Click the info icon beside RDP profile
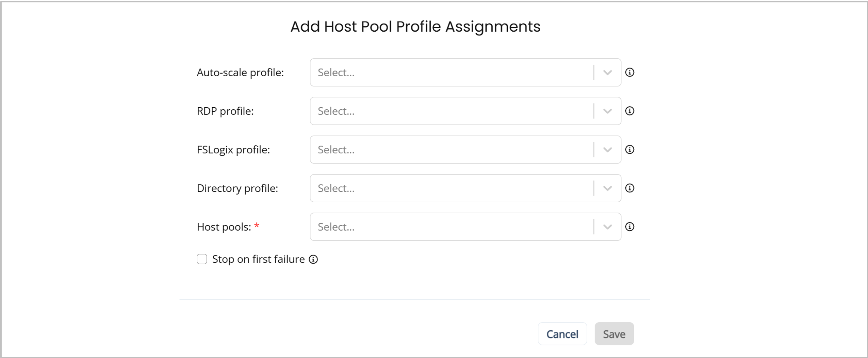The image size is (868, 358). (629, 111)
